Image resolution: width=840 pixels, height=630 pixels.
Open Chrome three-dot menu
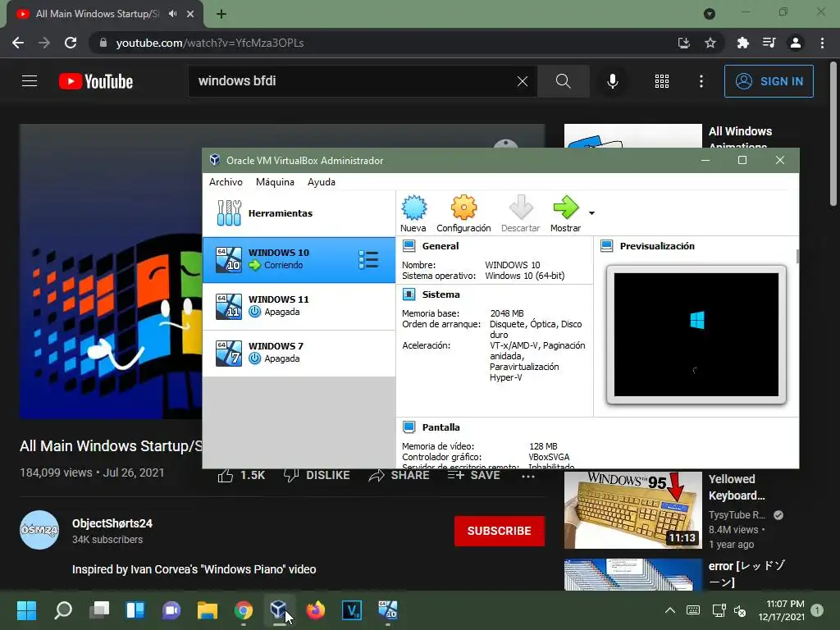pyautogui.click(x=822, y=43)
